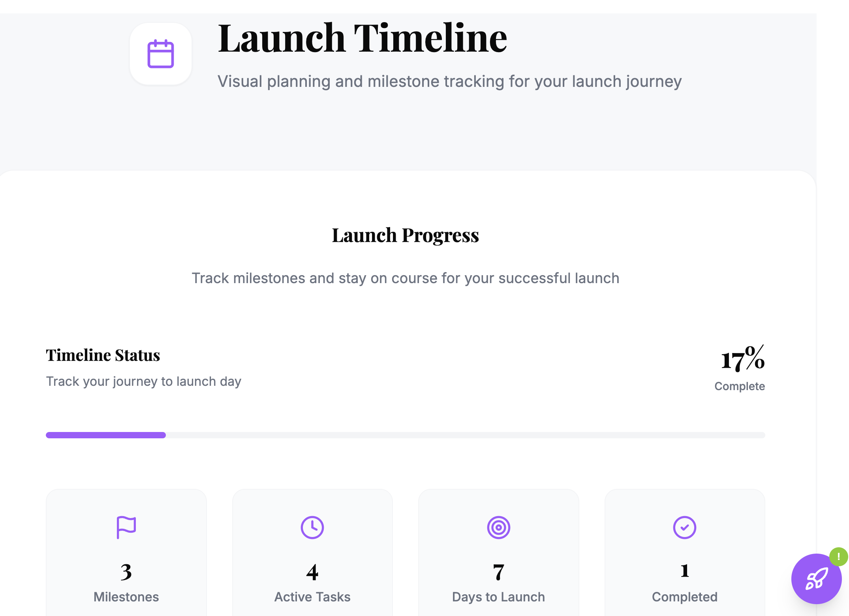Select the Milestones stat card

126,553
